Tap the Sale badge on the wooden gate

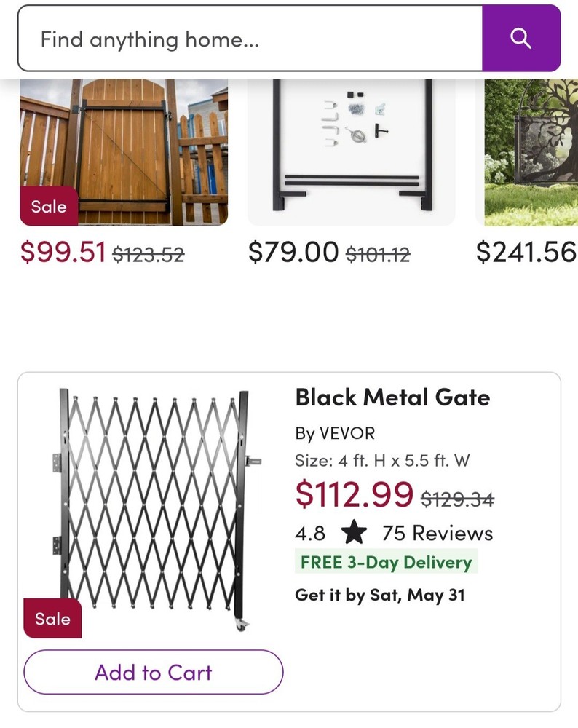click(x=48, y=207)
